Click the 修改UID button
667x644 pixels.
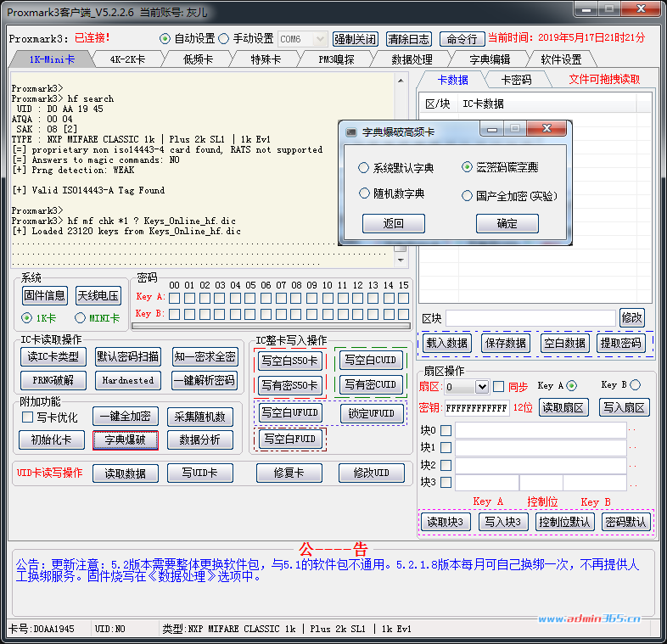point(372,473)
